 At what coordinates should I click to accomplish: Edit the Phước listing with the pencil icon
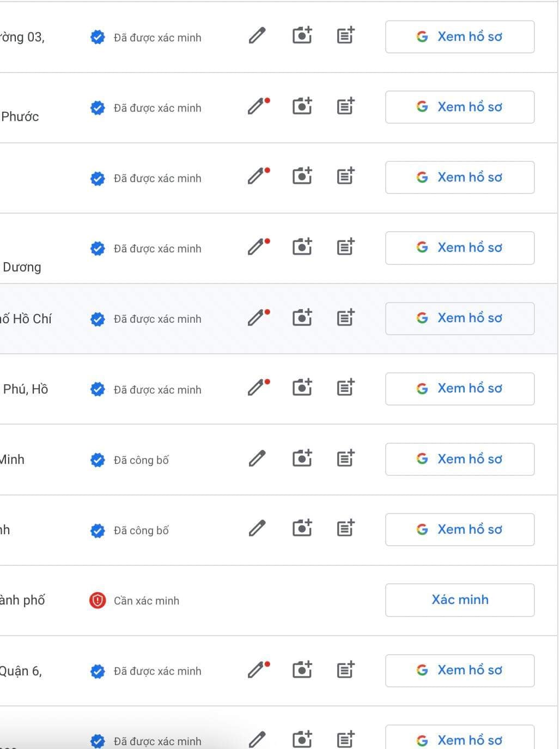coord(257,107)
